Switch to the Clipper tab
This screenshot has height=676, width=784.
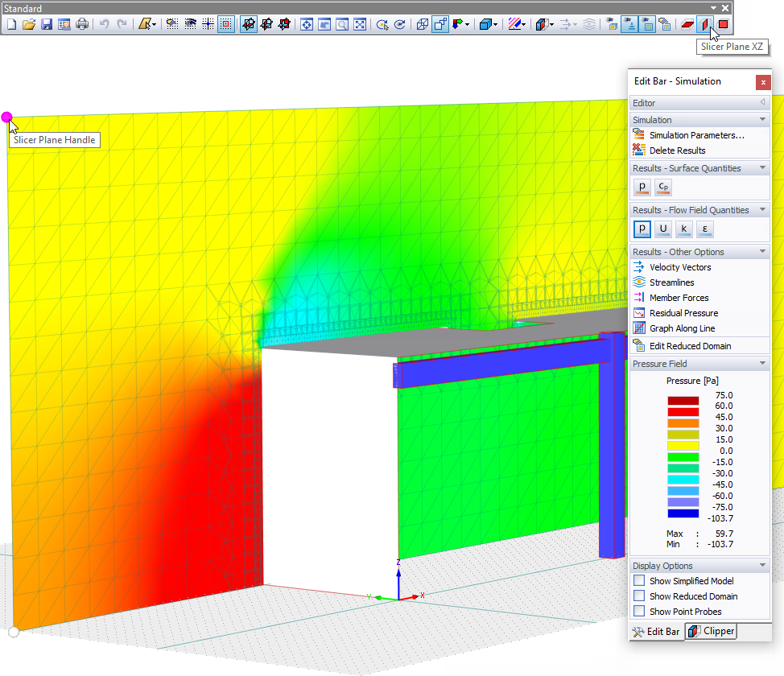(x=711, y=631)
